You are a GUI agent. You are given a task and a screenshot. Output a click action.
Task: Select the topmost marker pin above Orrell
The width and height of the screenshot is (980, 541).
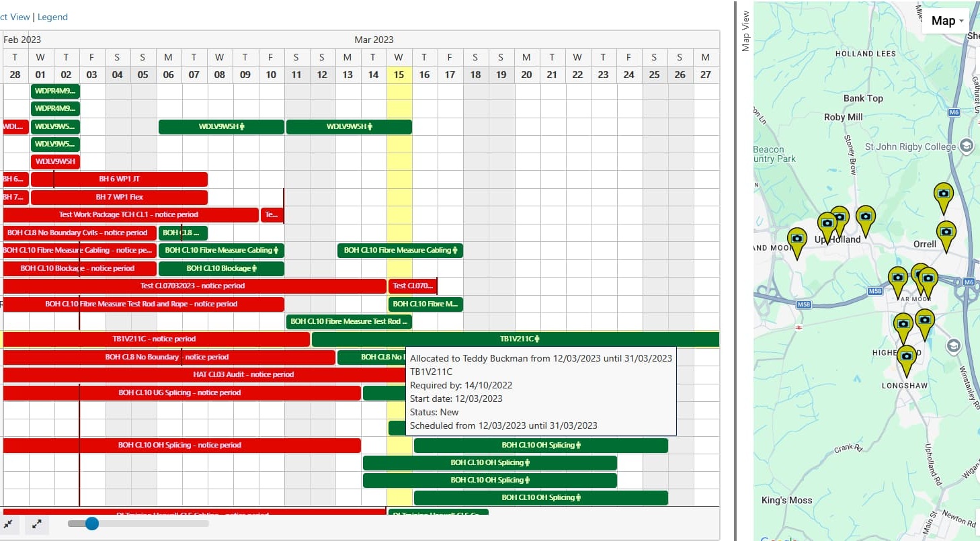click(944, 194)
